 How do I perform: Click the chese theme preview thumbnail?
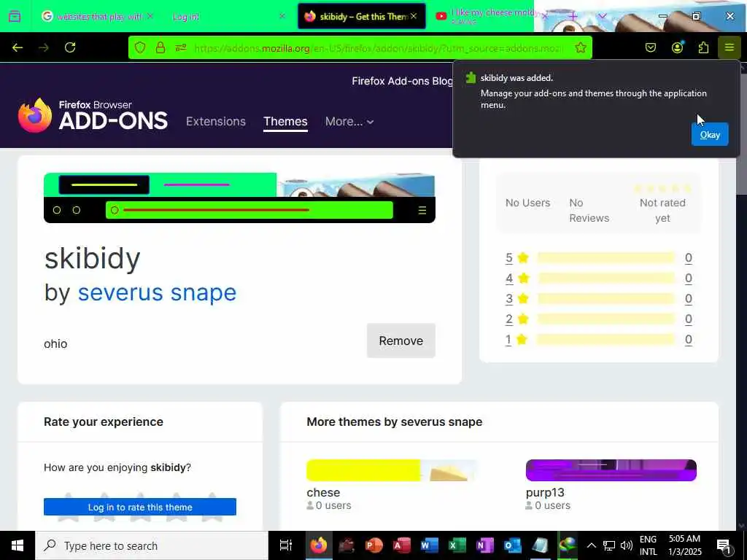392,470
